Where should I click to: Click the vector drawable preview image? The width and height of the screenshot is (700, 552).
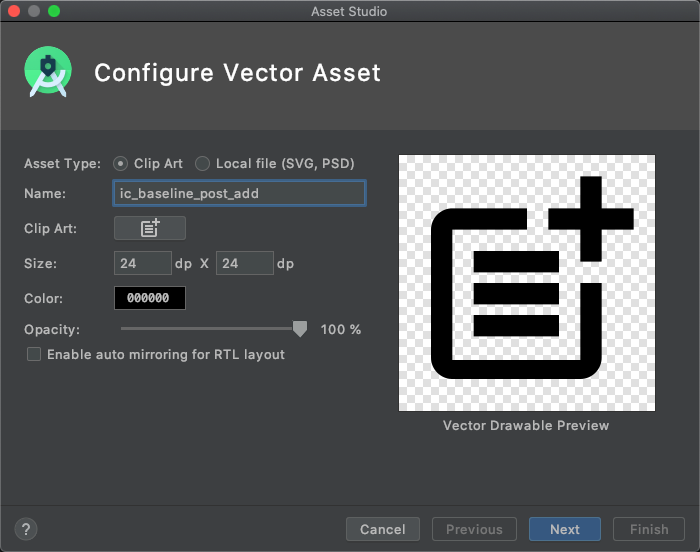click(x=527, y=283)
